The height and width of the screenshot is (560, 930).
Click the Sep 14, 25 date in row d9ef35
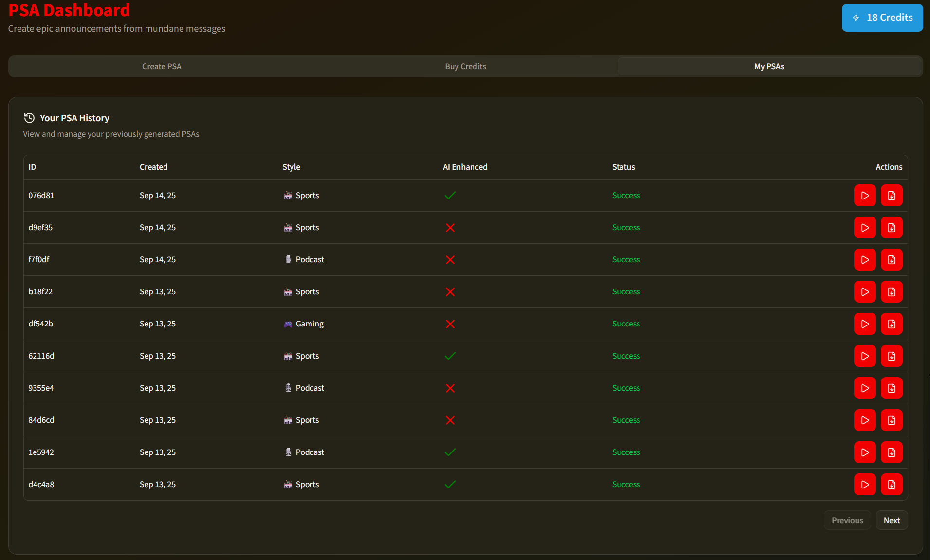(158, 227)
